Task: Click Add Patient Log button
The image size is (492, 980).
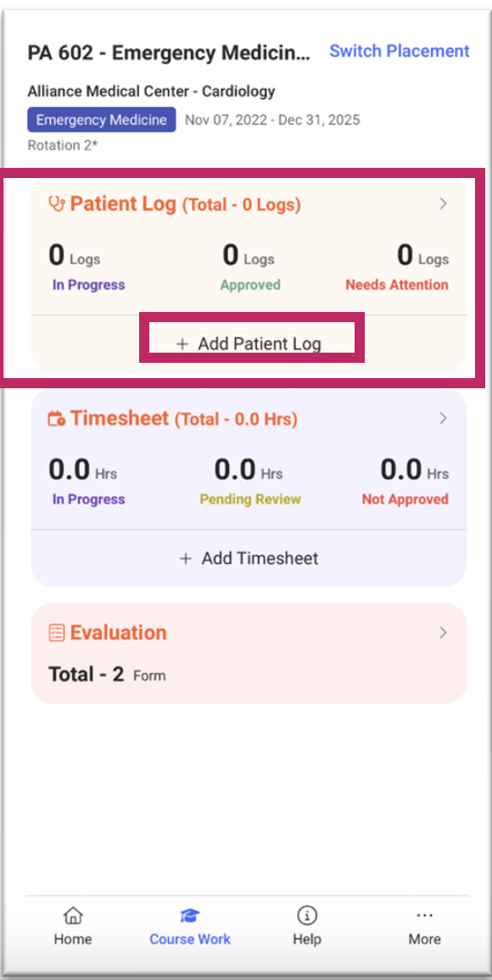Action: 249,343
